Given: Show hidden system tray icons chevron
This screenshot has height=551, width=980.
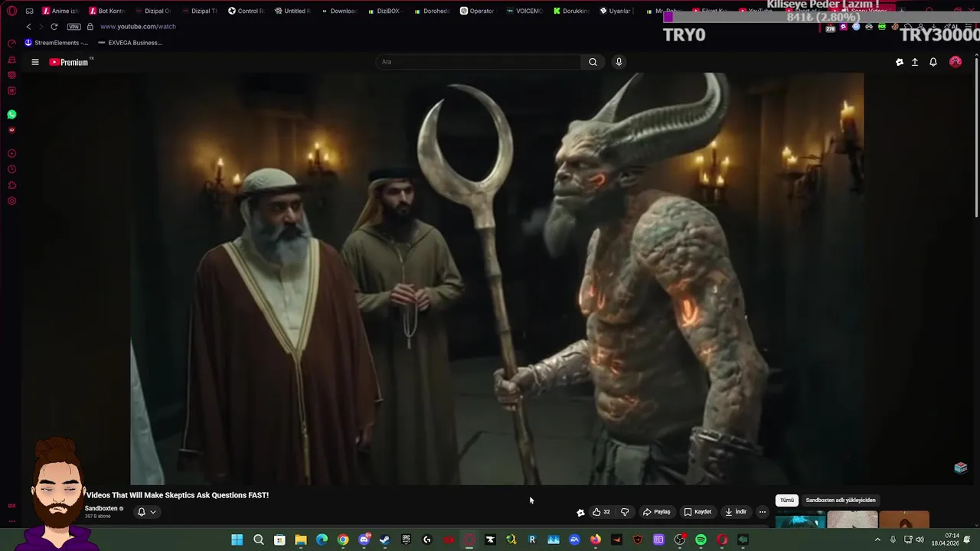Looking at the screenshot, I should [x=877, y=540].
